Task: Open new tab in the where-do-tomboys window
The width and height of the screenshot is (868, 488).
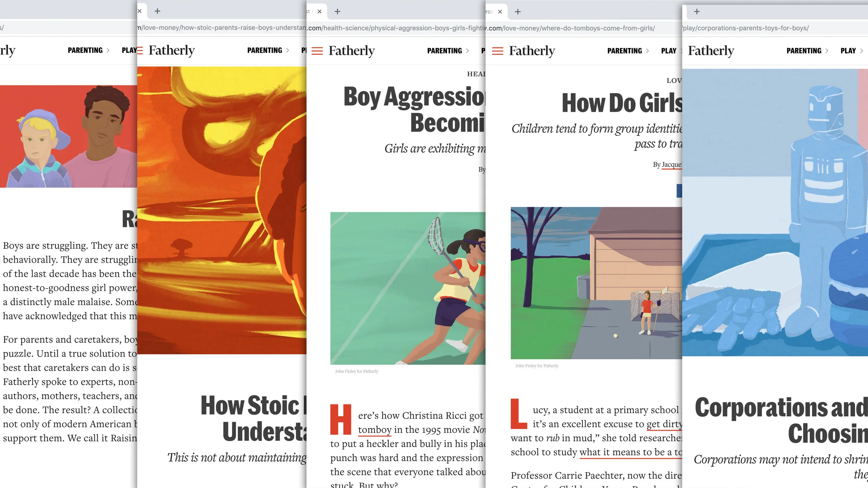Action: (x=518, y=12)
